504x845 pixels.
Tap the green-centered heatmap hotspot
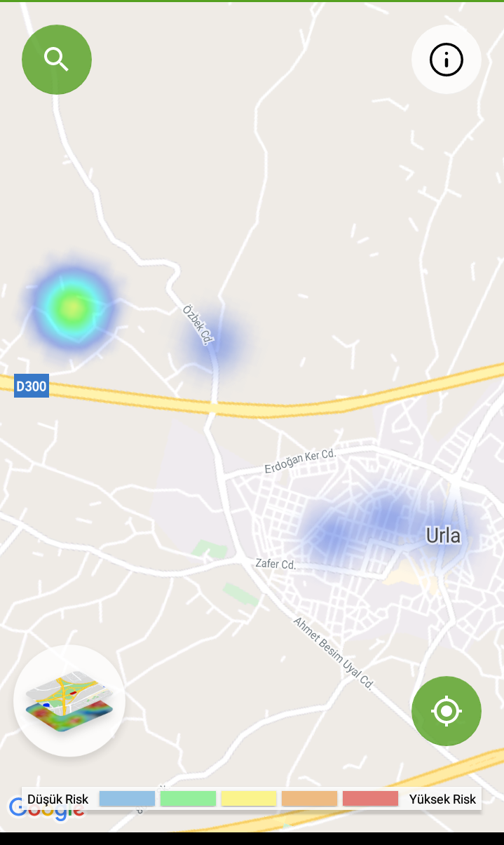[x=72, y=307]
